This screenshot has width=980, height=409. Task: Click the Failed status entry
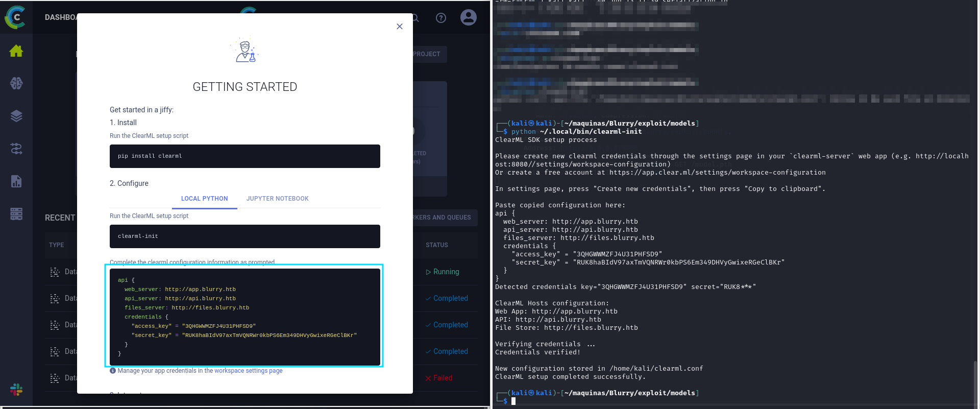click(x=442, y=378)
